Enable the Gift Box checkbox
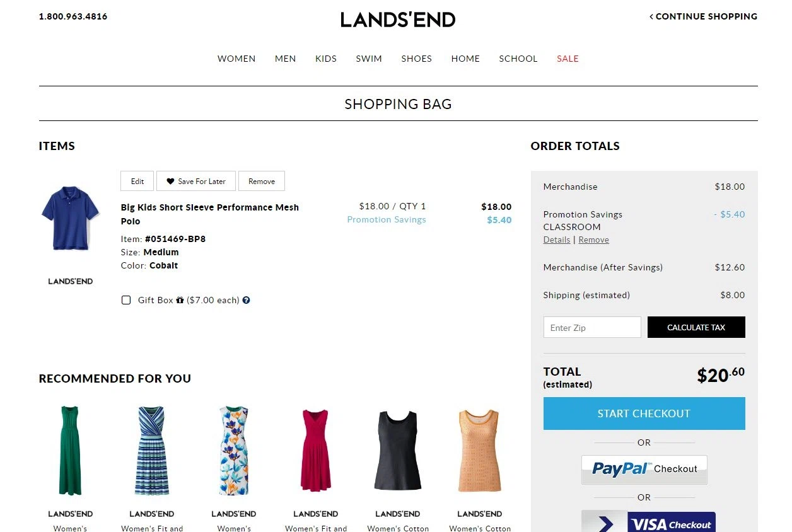The image size is (792, 532). (x=126, y=300)
